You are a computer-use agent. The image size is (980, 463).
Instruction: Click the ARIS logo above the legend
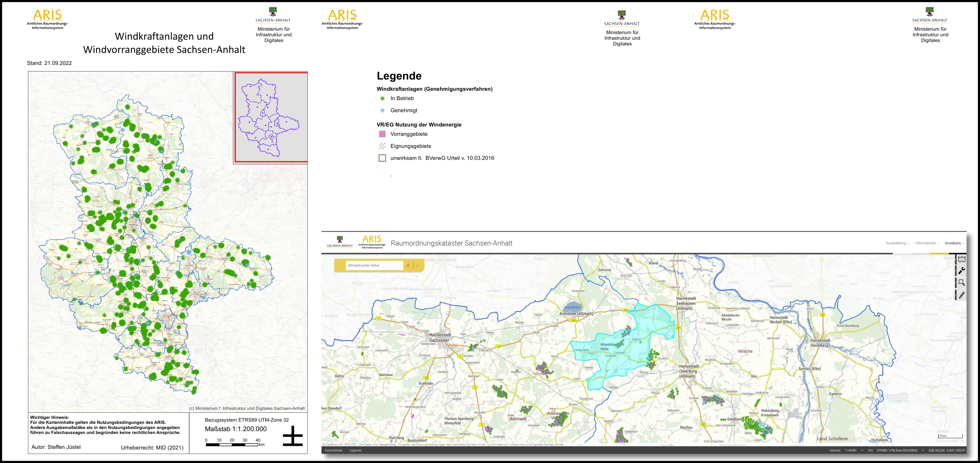(342, 19)
